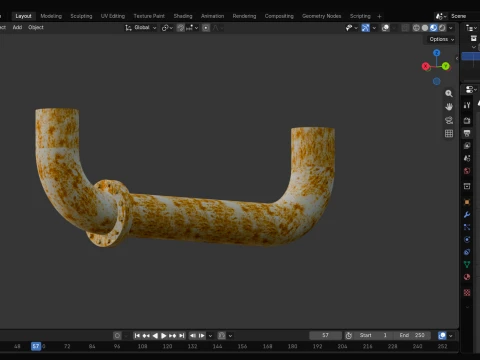
Task: Open outliner editor type dropdown
Action: (471, 28)
